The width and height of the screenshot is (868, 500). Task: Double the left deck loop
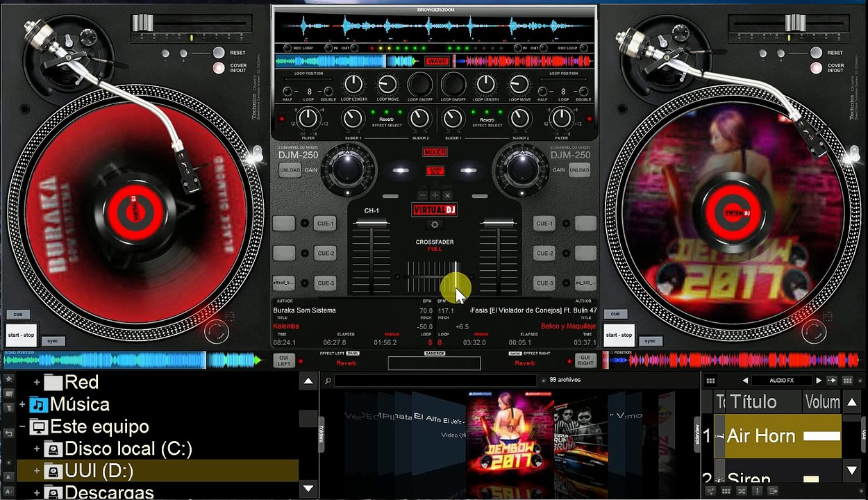[328, 92]
